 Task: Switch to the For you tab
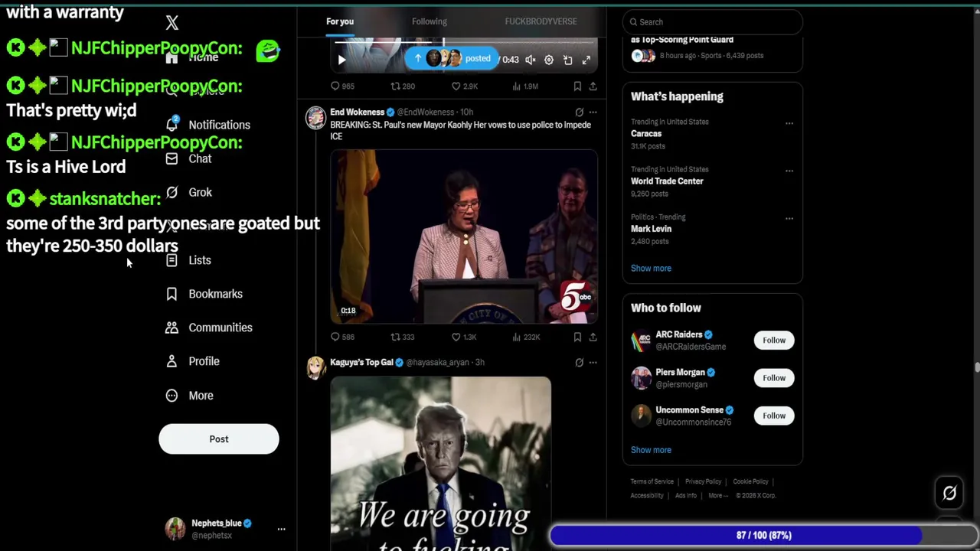(x=340, y=21)
